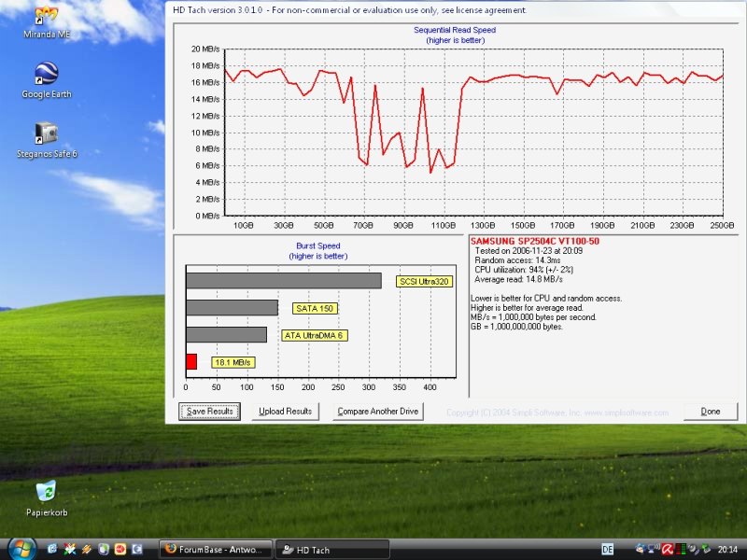The width and height of the screenshot is (747, 560).
Task: Click the SCSI Ultra320 label
Action: 424,282
